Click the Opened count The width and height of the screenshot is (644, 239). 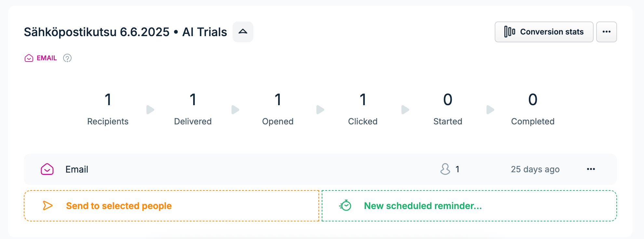(278, 100)
